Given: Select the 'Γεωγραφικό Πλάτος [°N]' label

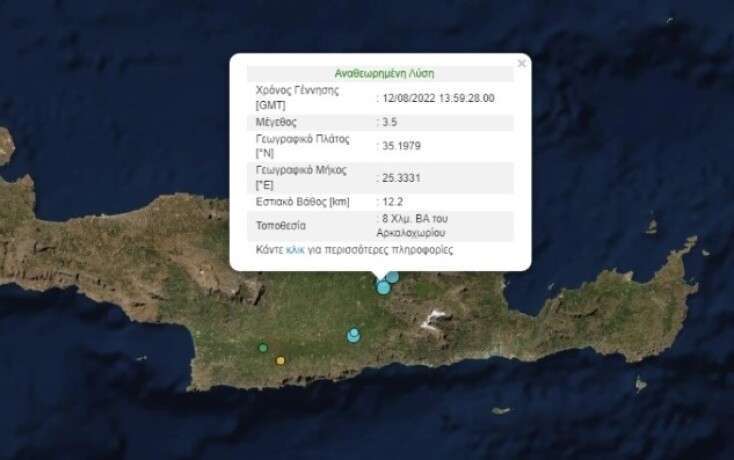Looking at the screenshot, I should point(302,146).
